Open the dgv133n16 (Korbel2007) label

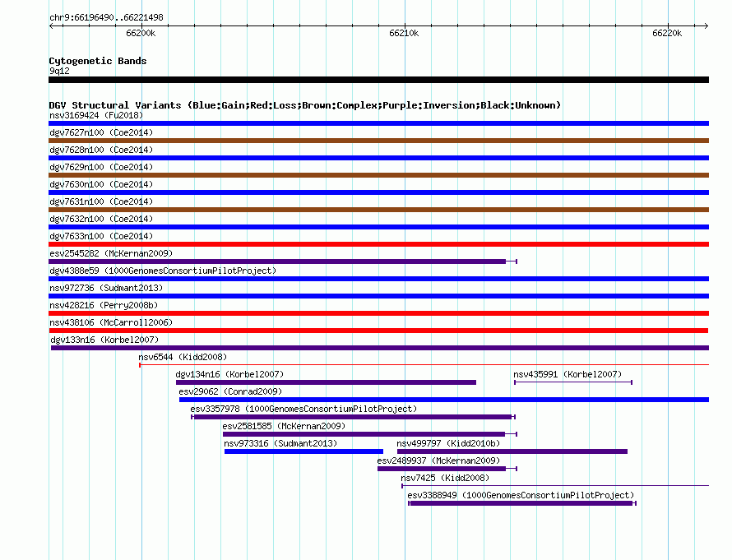104,340
